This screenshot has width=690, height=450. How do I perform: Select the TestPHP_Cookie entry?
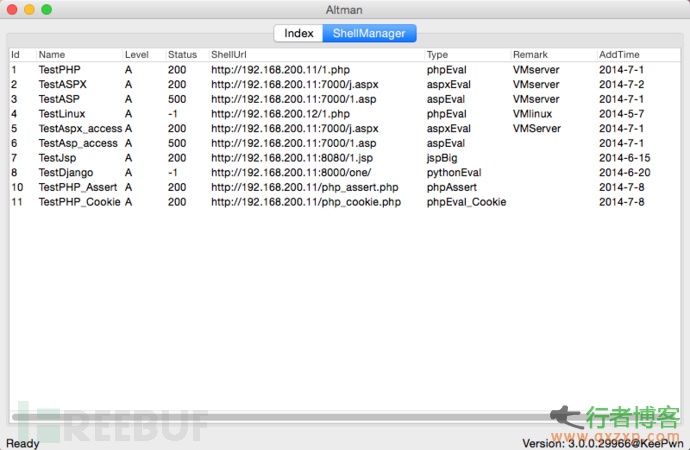coord(79,202)
